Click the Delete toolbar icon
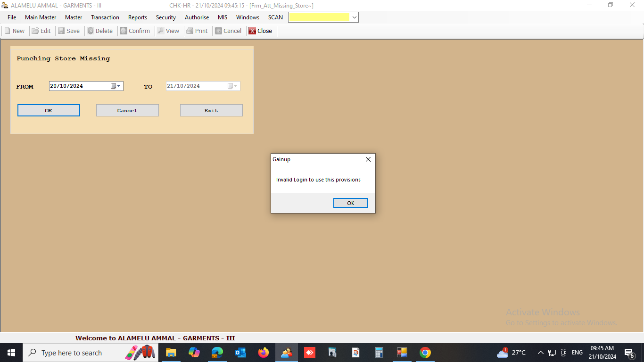This screenshot has width=644, height=362. pyautogui.click(x=91, y=31)
